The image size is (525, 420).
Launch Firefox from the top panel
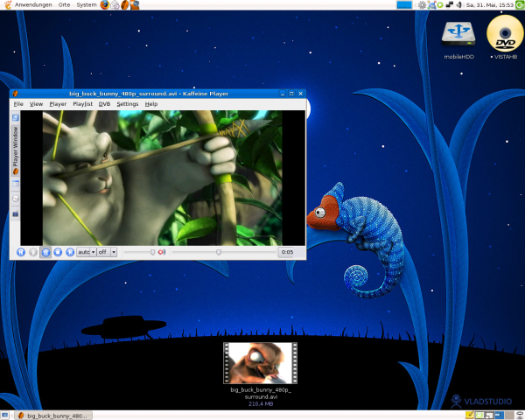coord(105,4)
